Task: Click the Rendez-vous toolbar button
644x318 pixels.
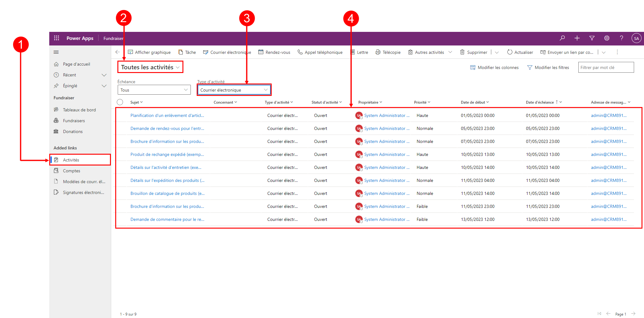Action: coord(274,52)
